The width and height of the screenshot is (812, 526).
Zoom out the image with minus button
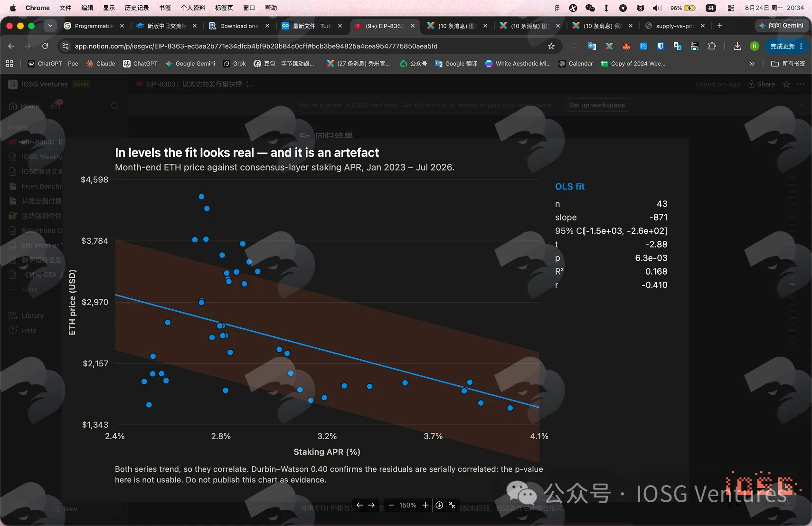pos(391,505)
